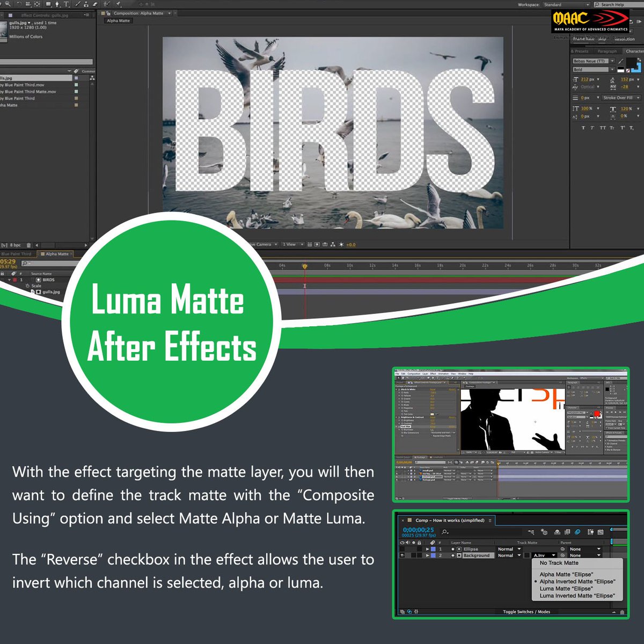
Task: Open Ellipse layer's Normal mode dropdown
Action: coord(510,549)
